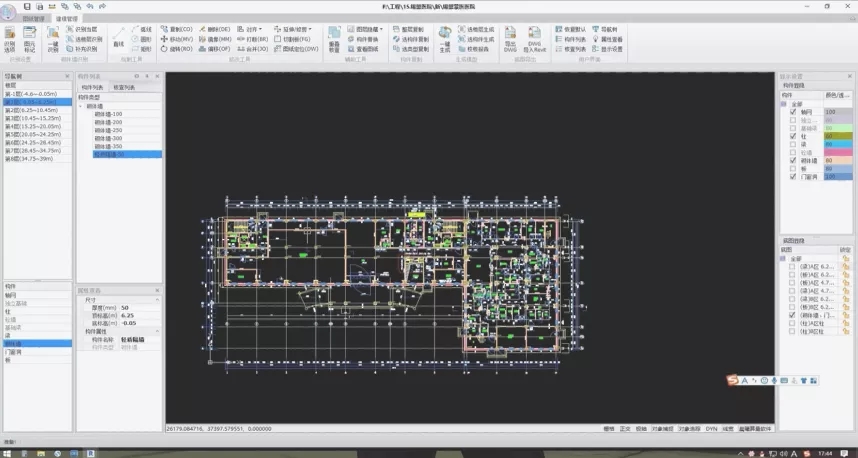This screenshot has width=858, height=458.
Task: Uncheck the 砌体墙 checkbox in display settings
Action: coord(794,160)
